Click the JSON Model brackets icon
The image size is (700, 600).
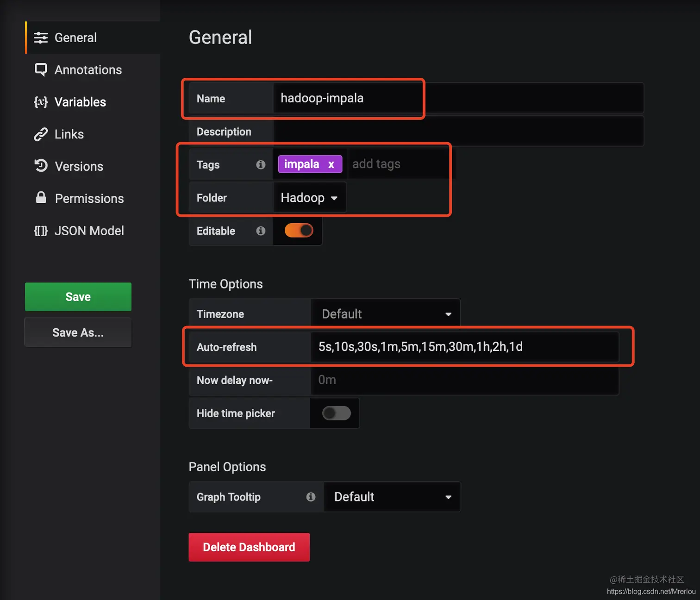(x=41, y=231)
